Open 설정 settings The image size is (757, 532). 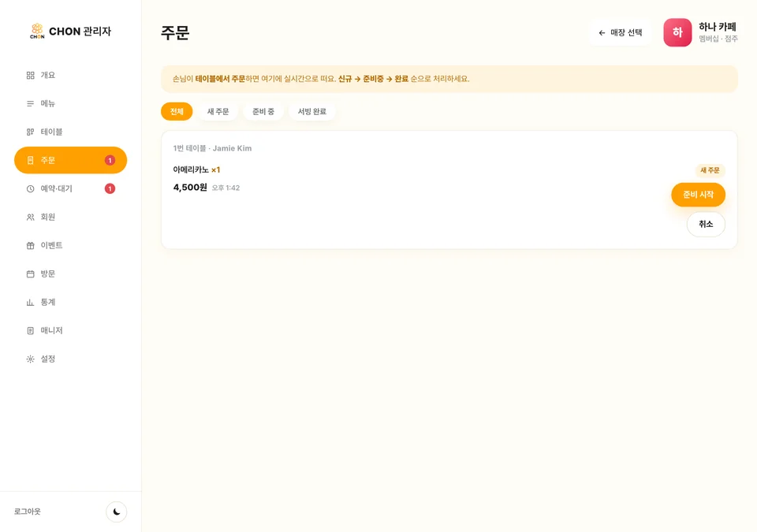click(x=70, y=359)
